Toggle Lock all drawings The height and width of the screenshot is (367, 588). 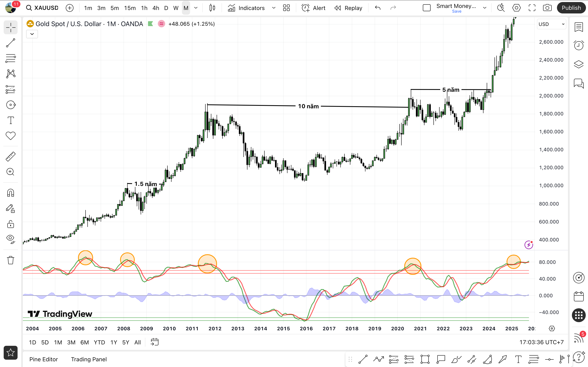pos(10,224)
